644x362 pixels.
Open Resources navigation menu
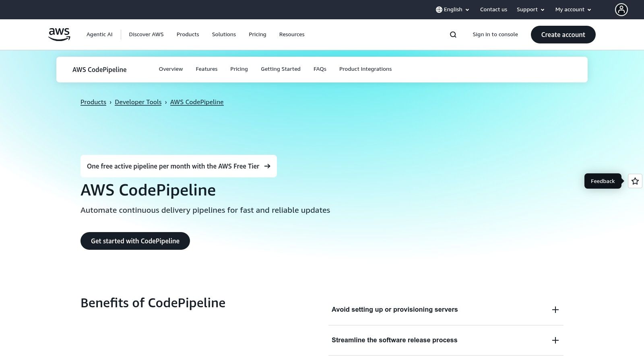coord(292,35)
